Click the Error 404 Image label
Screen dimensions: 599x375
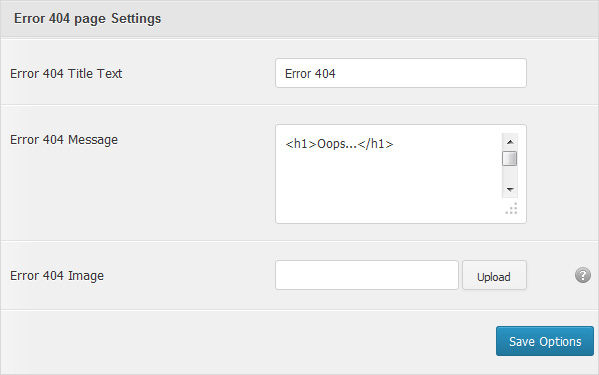pyautogui.click(x=57, y=276)
